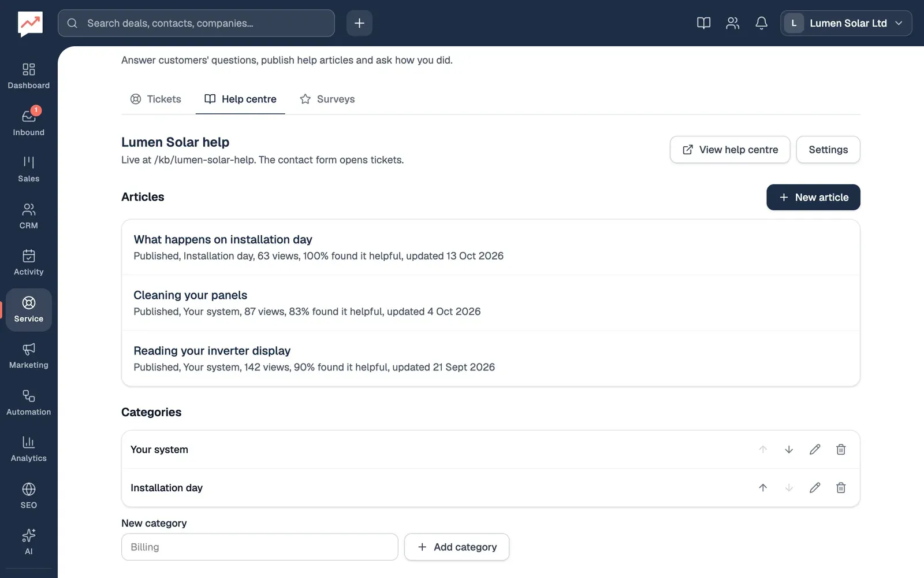Open the Inbound inbox with notification badge

[28, 124]
